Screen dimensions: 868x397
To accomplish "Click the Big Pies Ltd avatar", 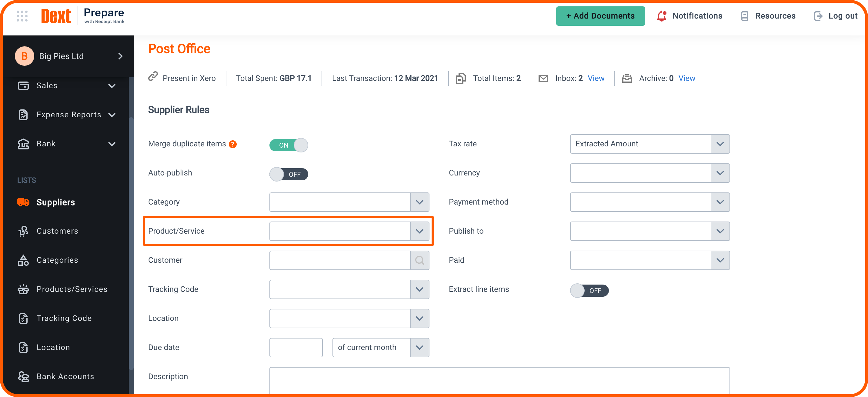I will [24, 56].
